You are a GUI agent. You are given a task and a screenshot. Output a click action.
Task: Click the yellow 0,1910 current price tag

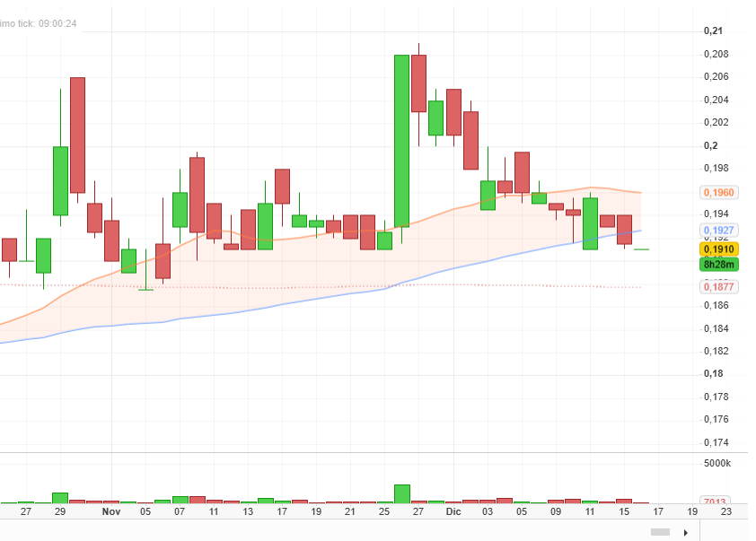point(719,249)
